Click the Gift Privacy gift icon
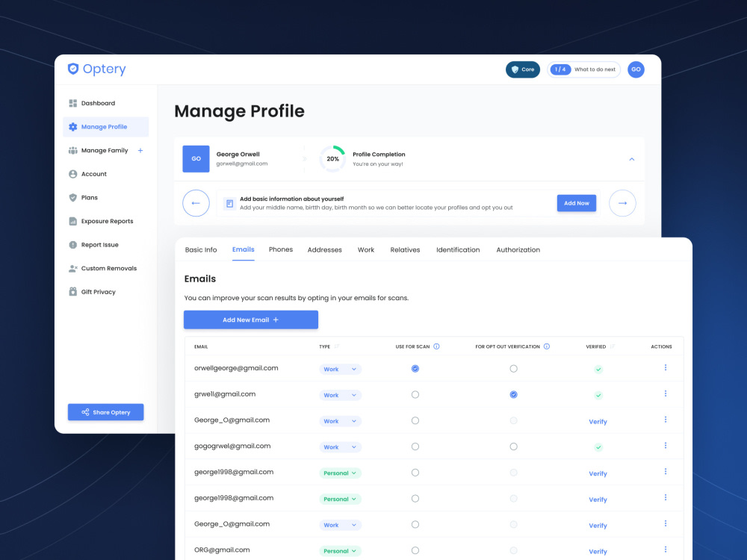The width and height of the screenshot is (747, 560). (73, 292)
